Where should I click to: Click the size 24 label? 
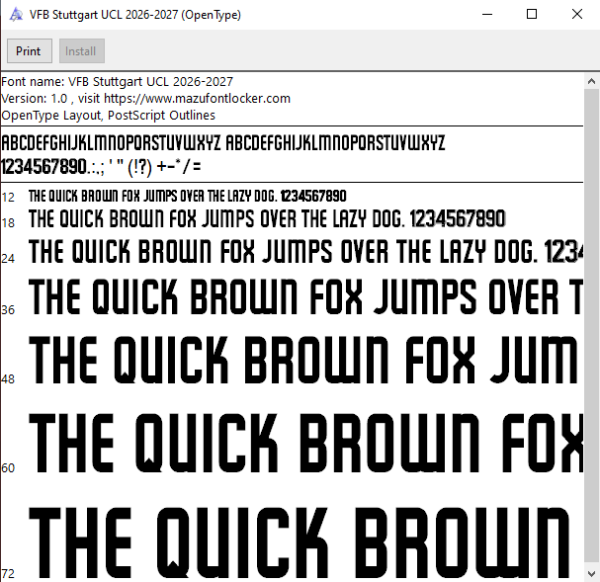pos(8,259)
